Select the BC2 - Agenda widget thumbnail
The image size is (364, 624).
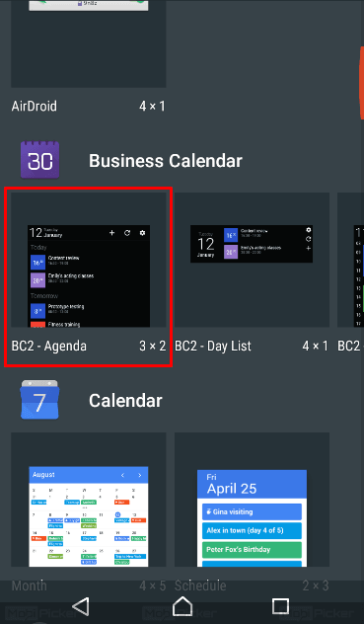(x=89, y=260)
